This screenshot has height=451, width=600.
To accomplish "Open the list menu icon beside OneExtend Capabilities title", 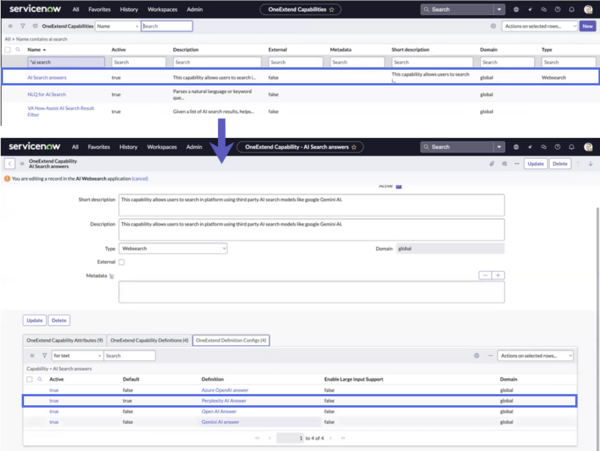I will tap(10, 26).
